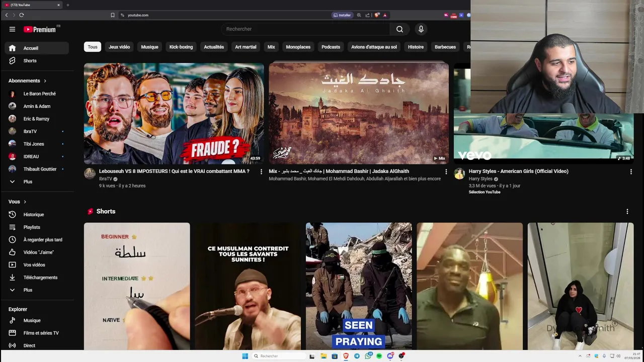Open Spotify from the taskbar
The width and height of the screenshot is (644, 362).
click(379, 356)
